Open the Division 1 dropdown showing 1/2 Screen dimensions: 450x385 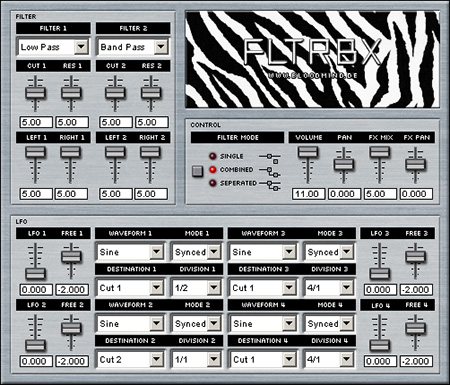point(196,288)
